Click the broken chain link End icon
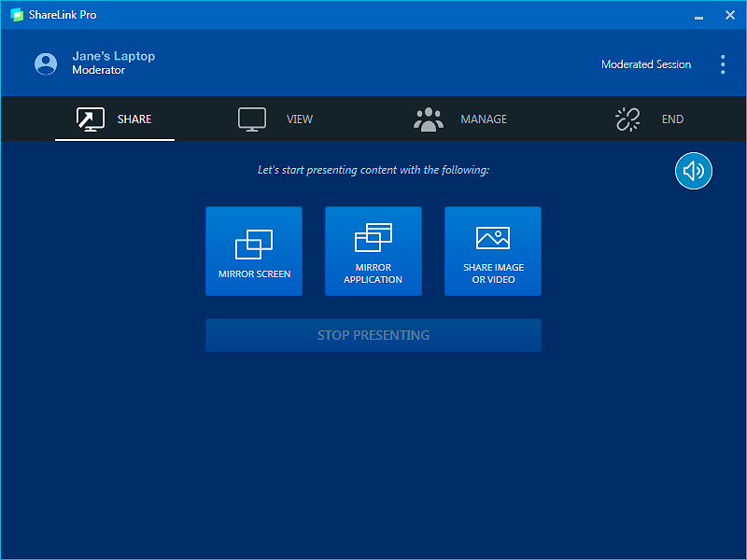The height and width of the screenshot is (560, 747). 626,119
